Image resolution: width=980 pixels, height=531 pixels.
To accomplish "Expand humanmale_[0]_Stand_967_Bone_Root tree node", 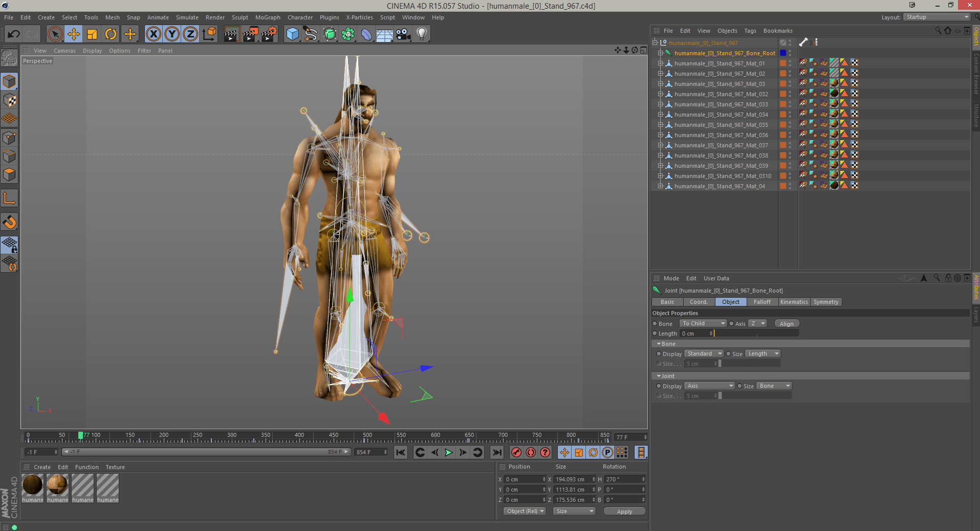I will 661,53.
